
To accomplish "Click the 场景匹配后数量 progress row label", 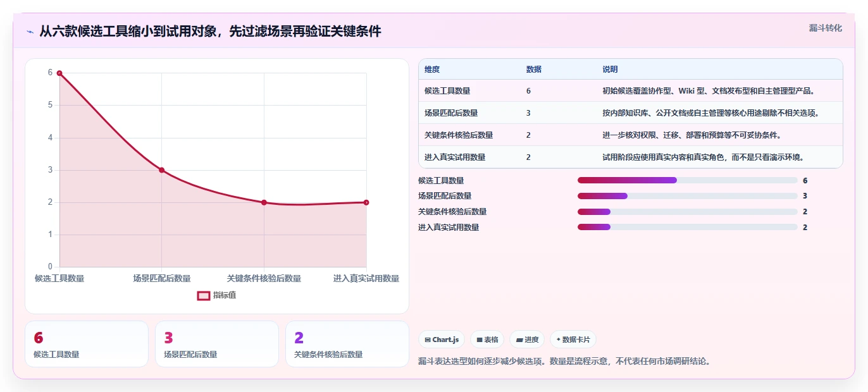I will tap(445, 196).
